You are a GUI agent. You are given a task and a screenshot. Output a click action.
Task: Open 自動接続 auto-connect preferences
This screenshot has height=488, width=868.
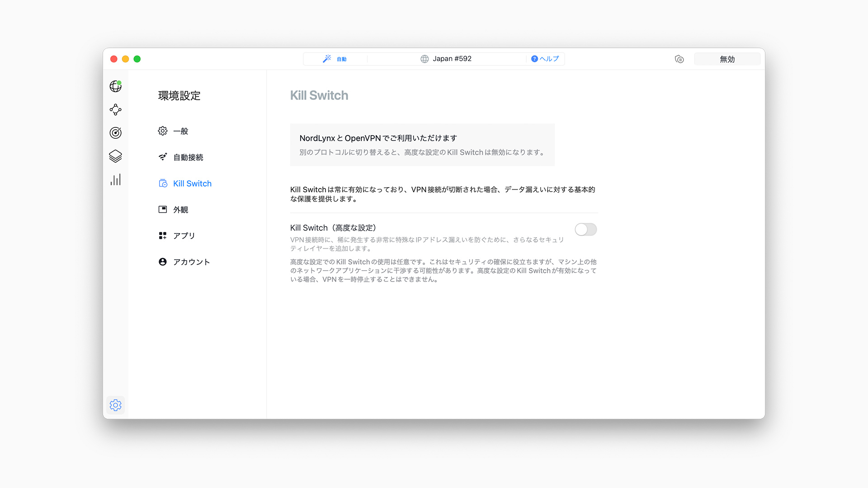[x=188, y=157]
